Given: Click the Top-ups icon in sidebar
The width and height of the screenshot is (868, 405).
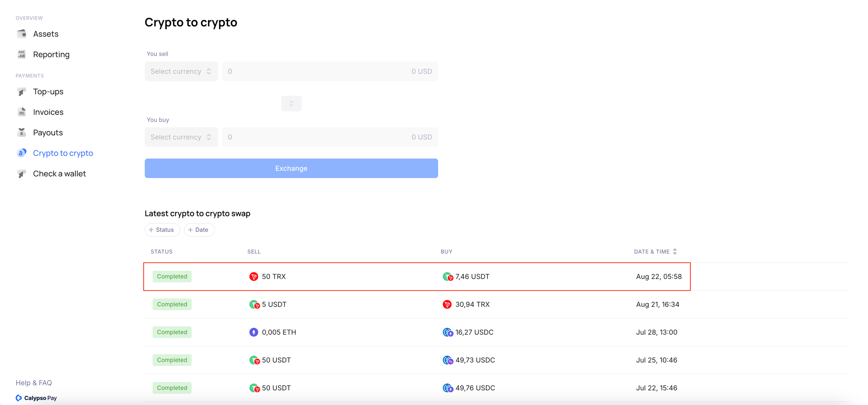Looking at the screenshot, I should point(21,92).
